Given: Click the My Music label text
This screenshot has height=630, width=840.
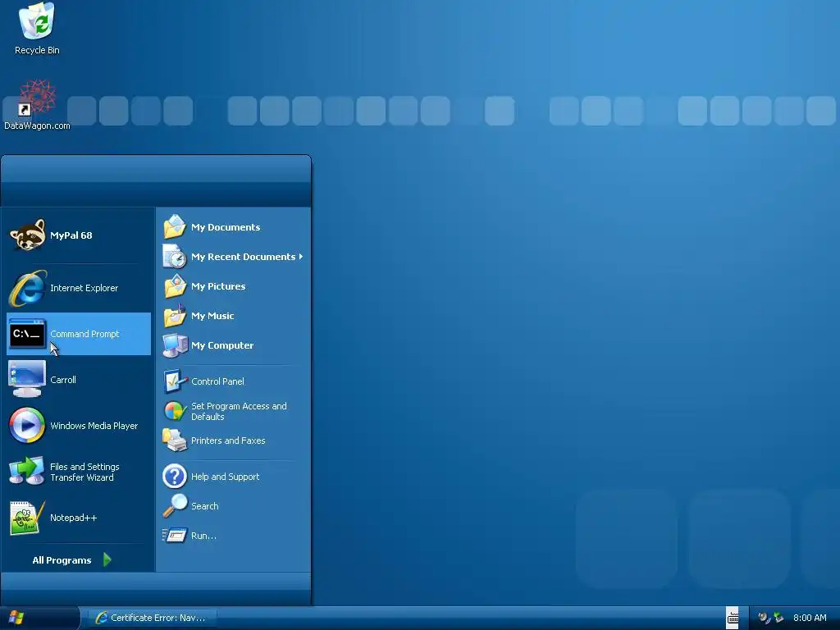Looking at the screenshot, I should 212,316.
